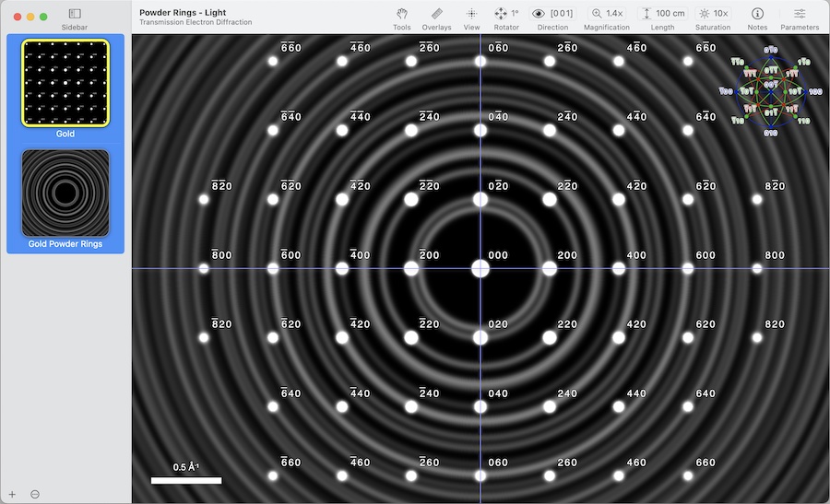Select the Rotator 1° control
The image size is (830, 504).
pos(506,14)
